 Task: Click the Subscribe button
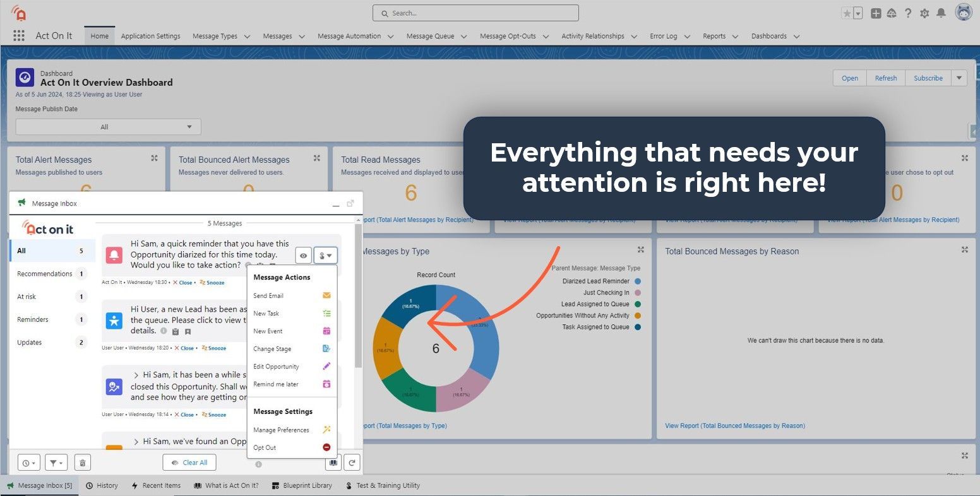(x=928, y=78)
